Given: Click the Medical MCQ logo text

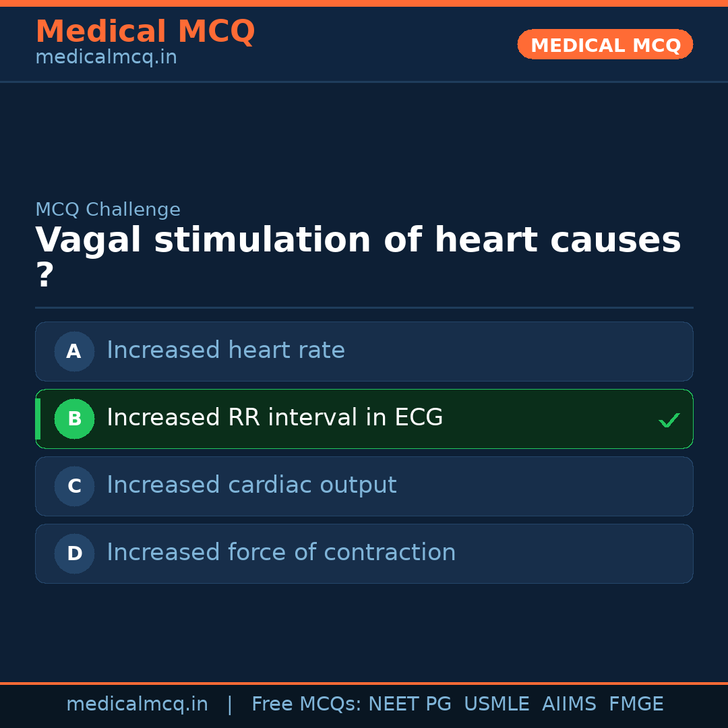Looking at the screenshot, I should pyautogui.click(x=145, y=31).
